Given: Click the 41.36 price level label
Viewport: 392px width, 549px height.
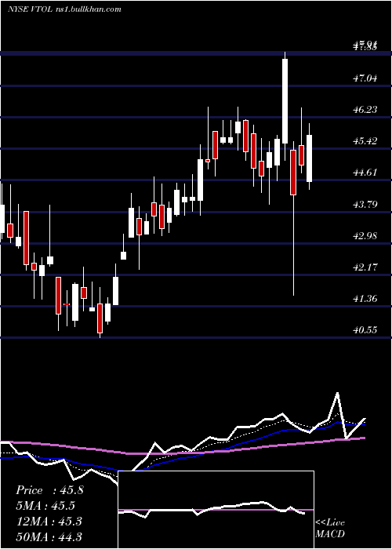Looking at the screenshot, I should coord(365,299).
